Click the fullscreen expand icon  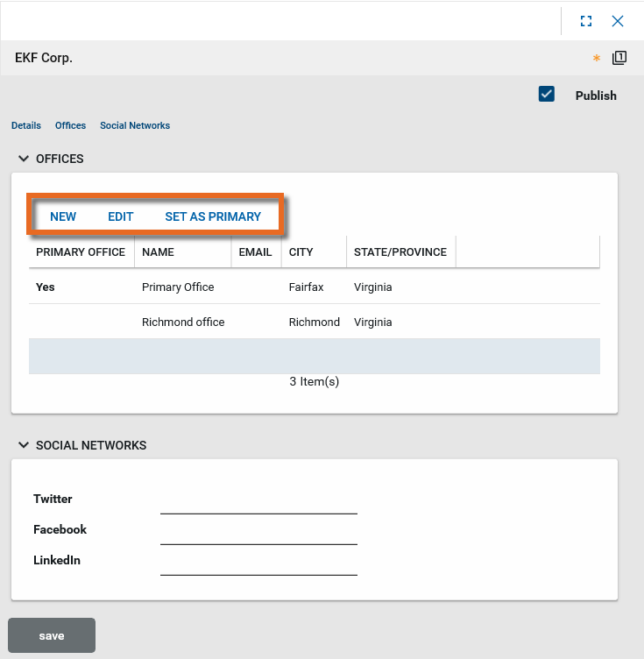(x=586, y=21)
